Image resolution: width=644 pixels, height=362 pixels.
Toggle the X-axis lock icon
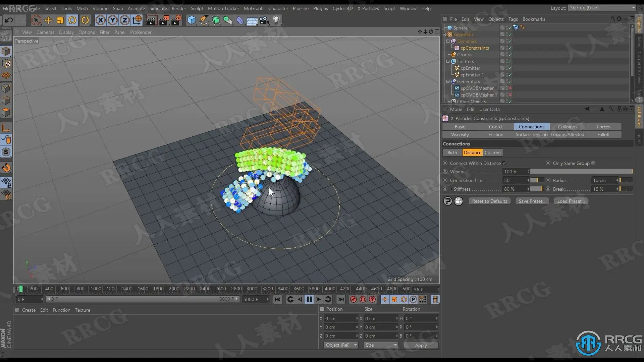click(100, 20)
